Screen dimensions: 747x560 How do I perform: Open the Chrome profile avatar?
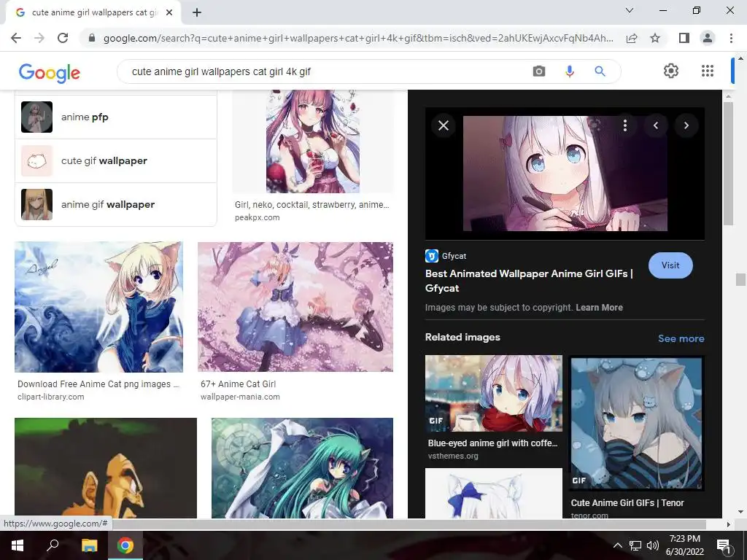(x=708, y=38)
